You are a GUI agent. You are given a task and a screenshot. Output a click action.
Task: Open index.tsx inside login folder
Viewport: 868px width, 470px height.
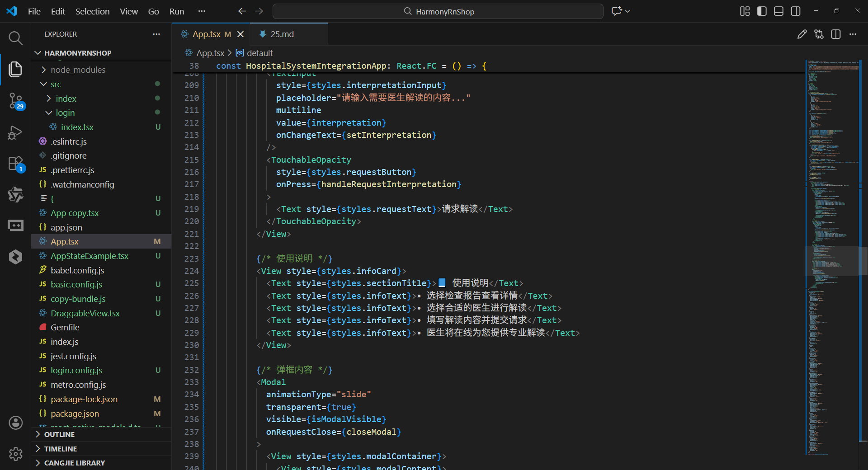coord(101,127)
